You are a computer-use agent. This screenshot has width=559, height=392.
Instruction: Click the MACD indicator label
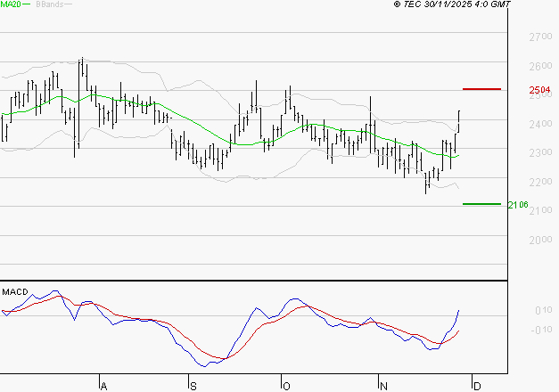point(15,292)
